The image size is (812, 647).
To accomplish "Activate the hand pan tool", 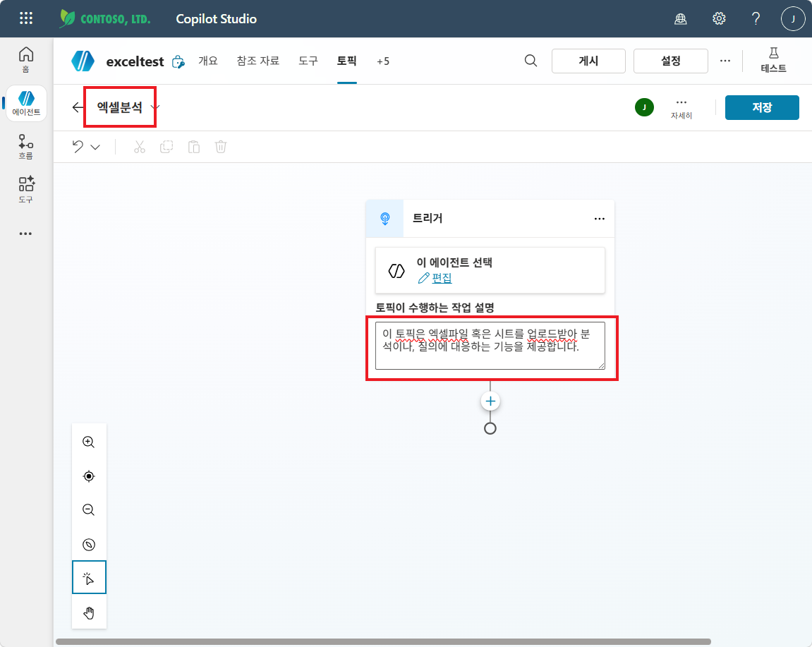I will pyautogui.click(x=89, y=613).
